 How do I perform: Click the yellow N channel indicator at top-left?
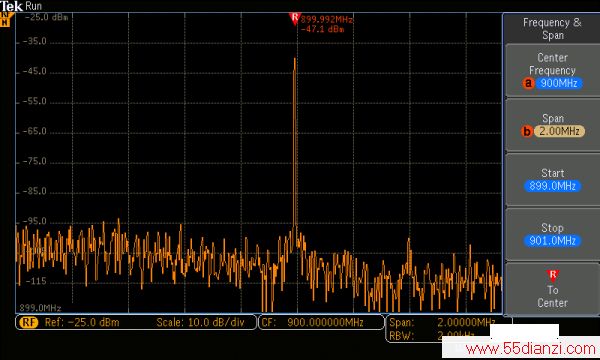click(x=5, y=20)
